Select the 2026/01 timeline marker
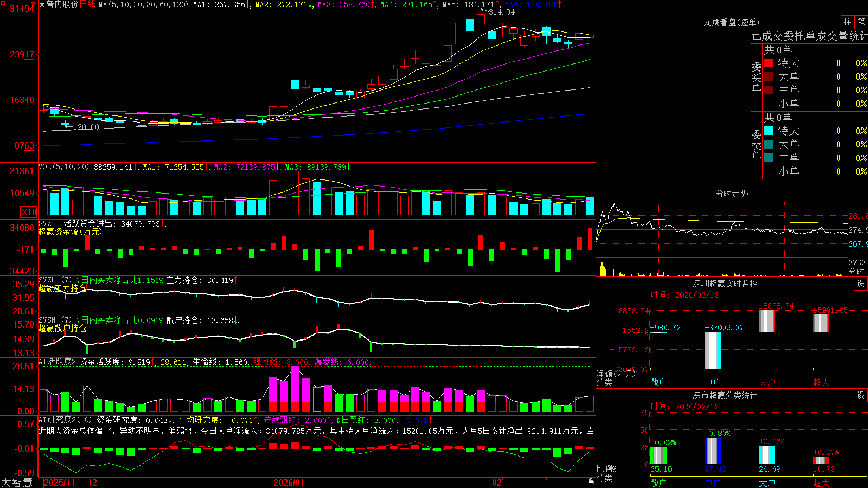The width and height of the screenshot is (868, 488). [289, 483]
